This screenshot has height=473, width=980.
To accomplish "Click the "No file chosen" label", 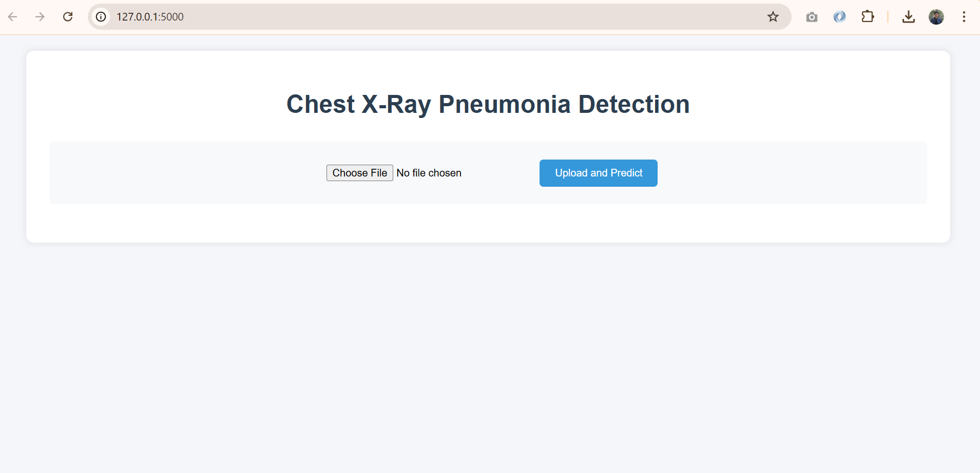I will 429,173.
